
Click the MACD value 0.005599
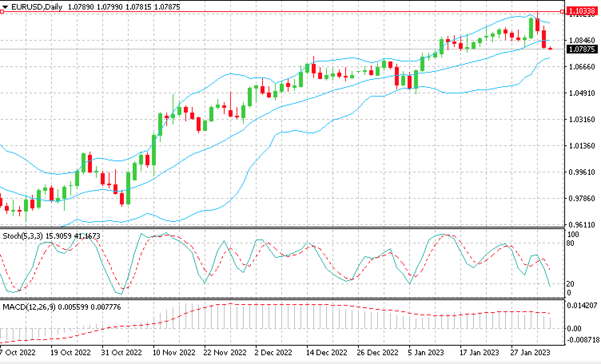tap(73, 307)
